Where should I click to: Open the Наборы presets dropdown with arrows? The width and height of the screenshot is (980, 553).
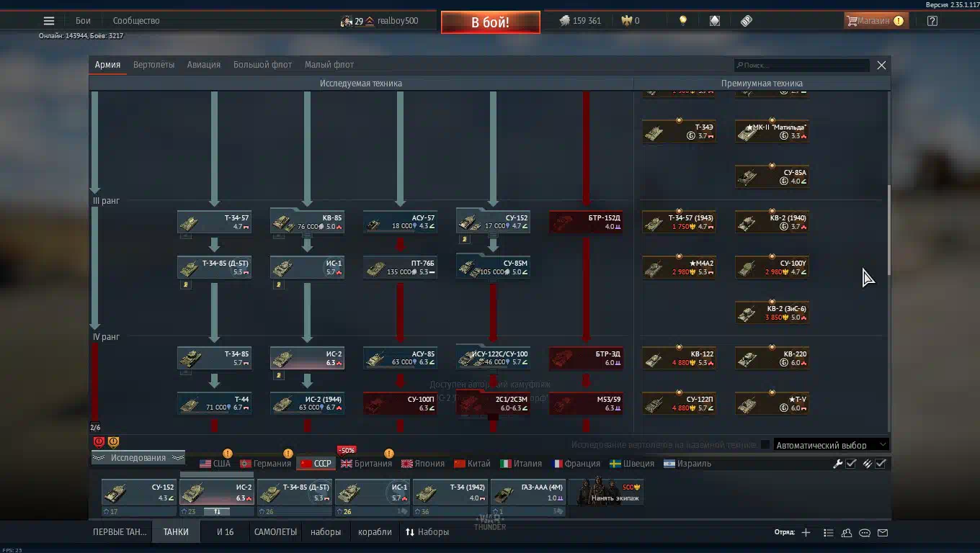[427, 532]
